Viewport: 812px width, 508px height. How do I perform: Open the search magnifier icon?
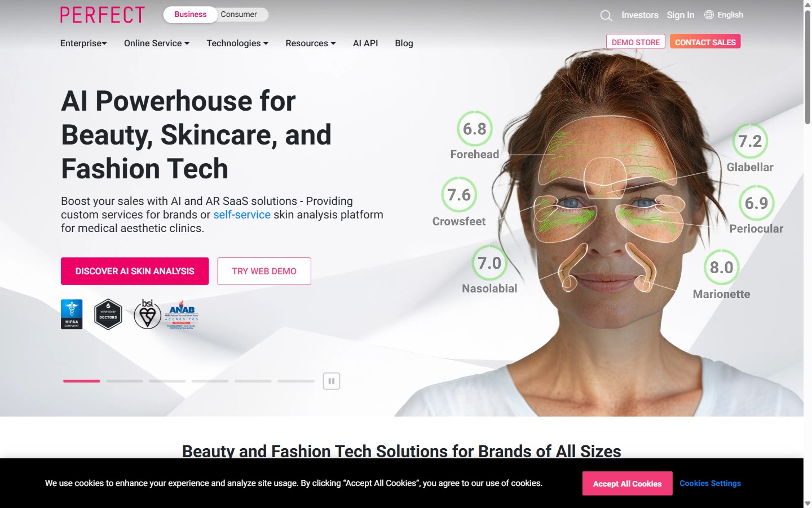[606, 16]
